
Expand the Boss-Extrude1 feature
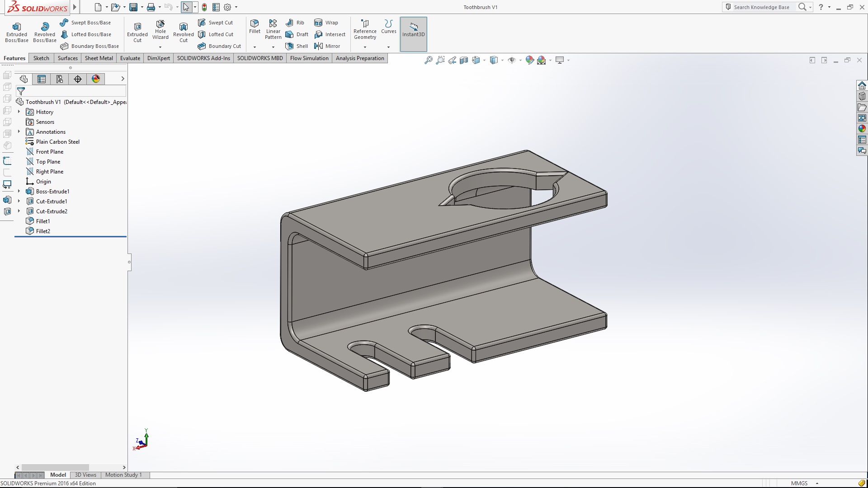(19, 191)
